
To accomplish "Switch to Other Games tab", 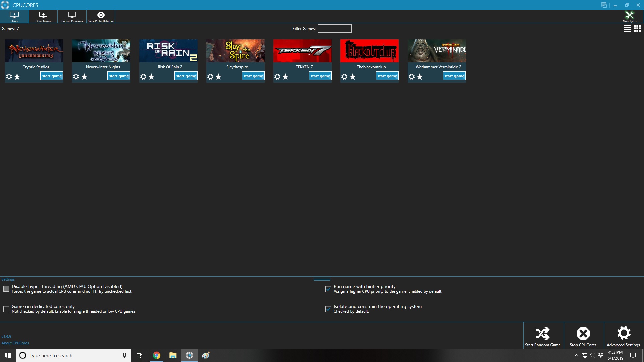I will click(43, 17).
